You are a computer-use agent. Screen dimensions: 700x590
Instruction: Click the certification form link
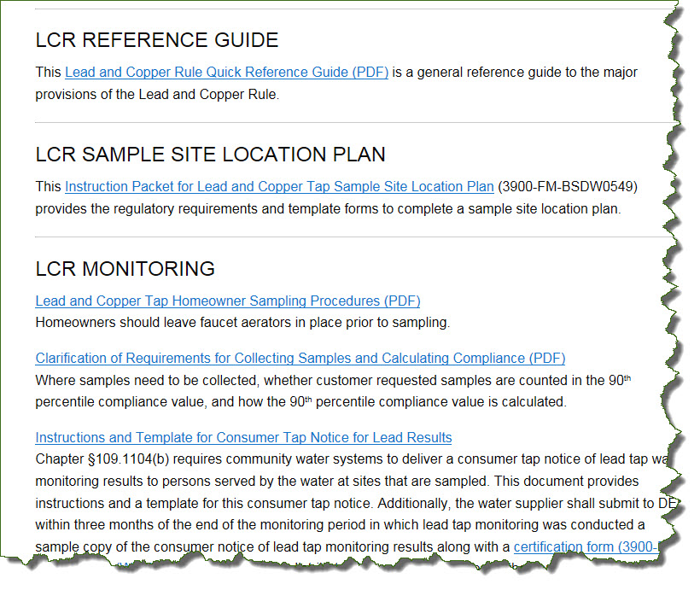coord(586,546)
